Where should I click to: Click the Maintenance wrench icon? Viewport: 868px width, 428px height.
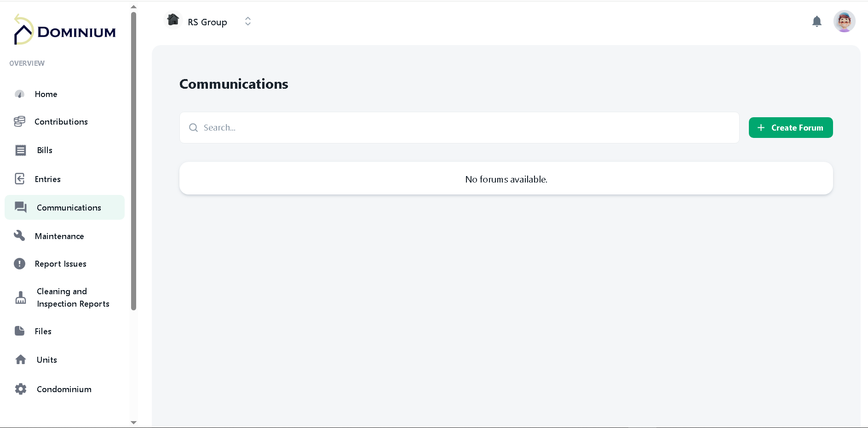point(19,235)
